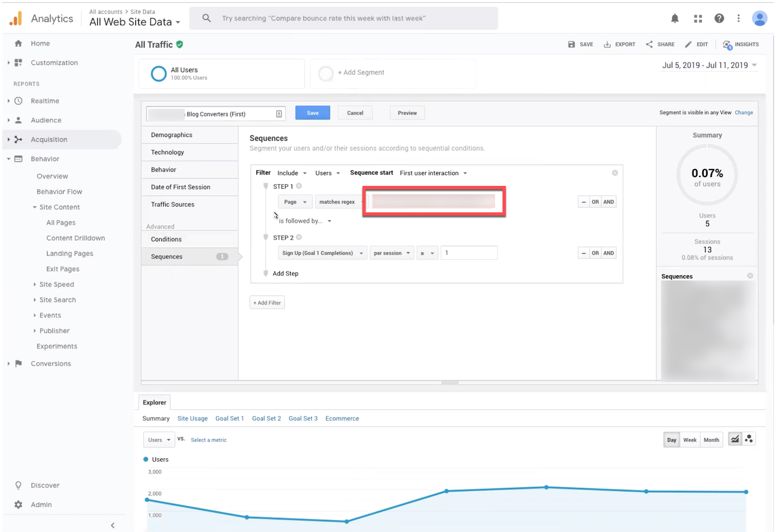Image resolution: width=775 pixels, height=532 pixels.
Task: Switch to the Goal Set 1 tab
Action: (230, 419)
